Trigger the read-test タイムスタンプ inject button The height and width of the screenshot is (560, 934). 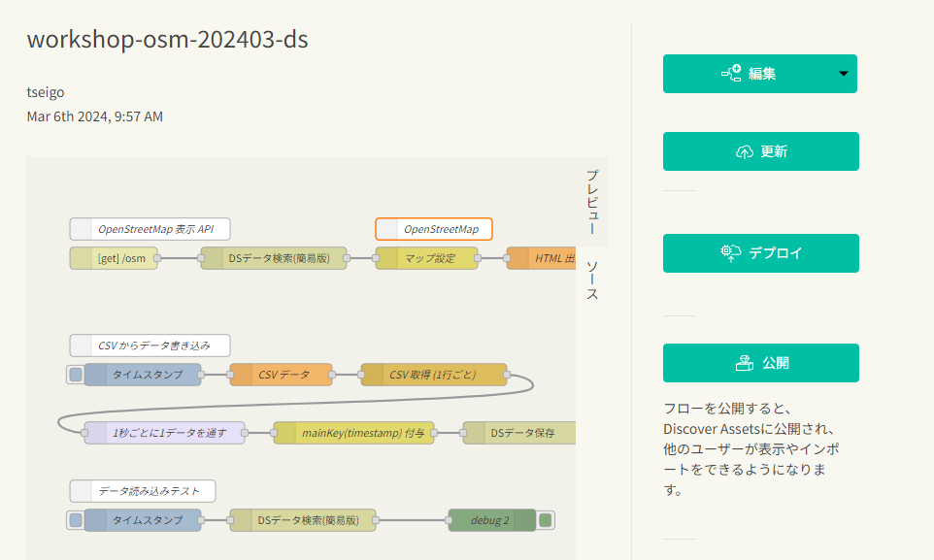pyautogui.click(x=76, y=520)
